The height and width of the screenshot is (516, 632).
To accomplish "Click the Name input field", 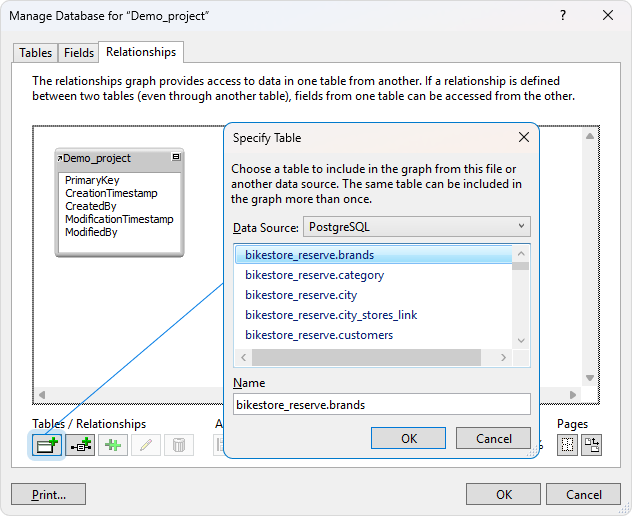I will 382,404.
